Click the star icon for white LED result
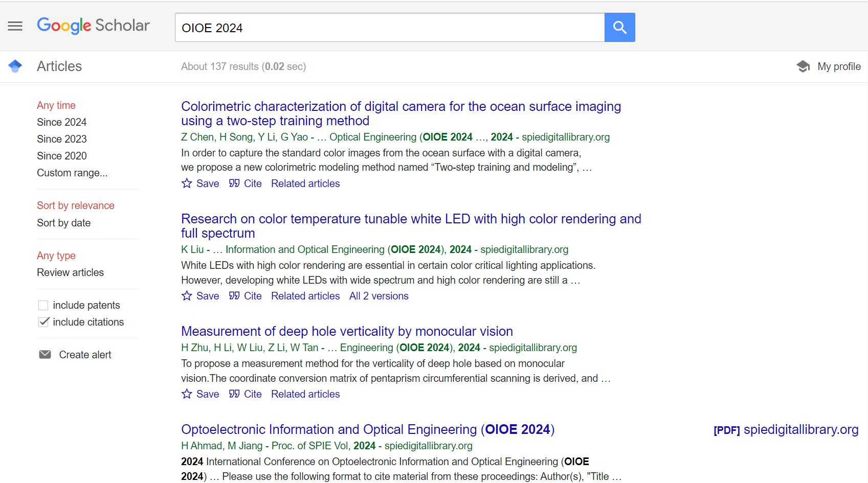Screen dimensions: 868x483 [187, 296]
